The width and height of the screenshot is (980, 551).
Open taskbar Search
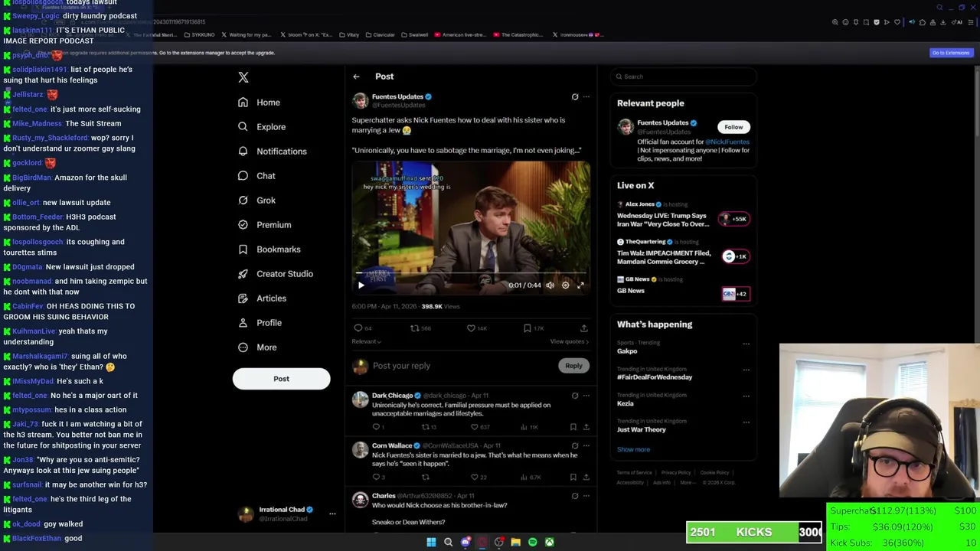point(448,543)
